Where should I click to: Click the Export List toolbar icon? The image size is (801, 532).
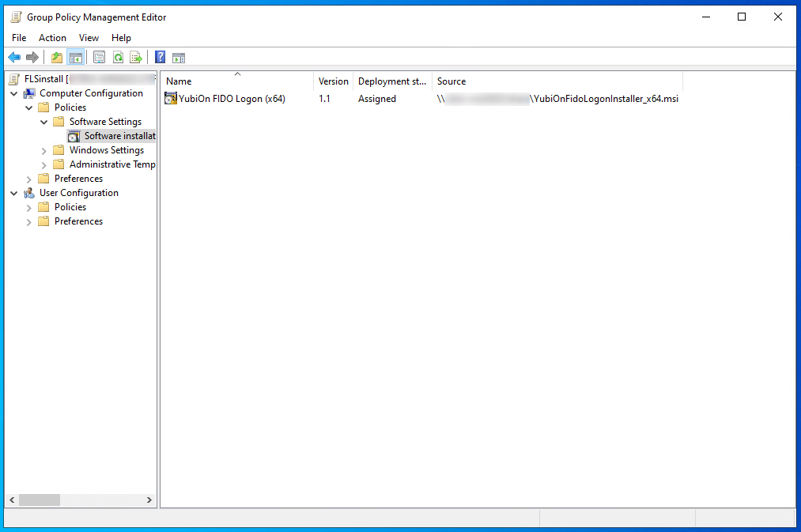coord(136,57)
